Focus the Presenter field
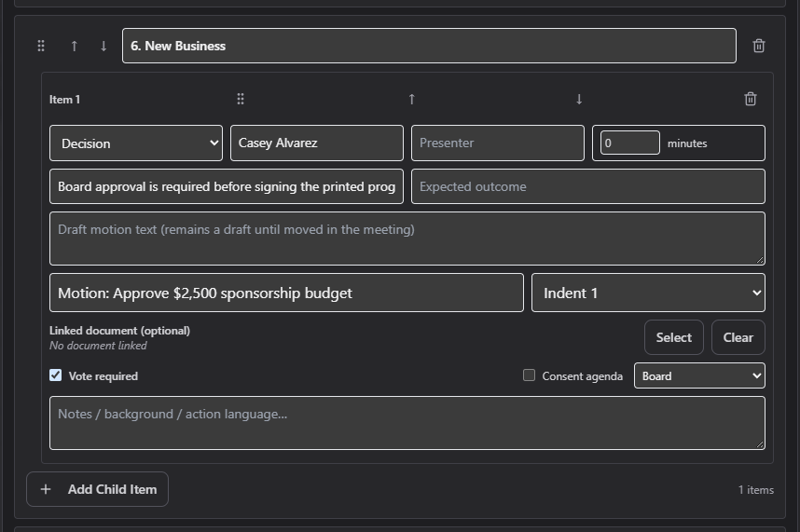Viewport: 800px width, 532px height. (x=498, y=143)
